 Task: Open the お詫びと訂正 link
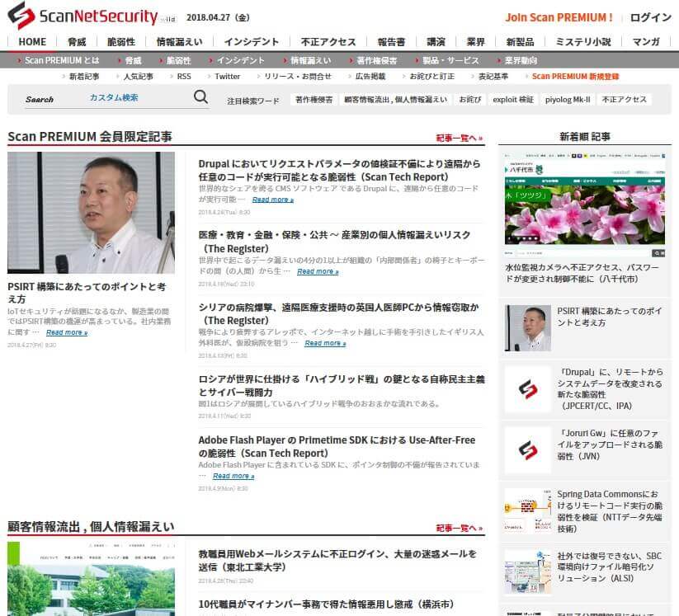432,76
